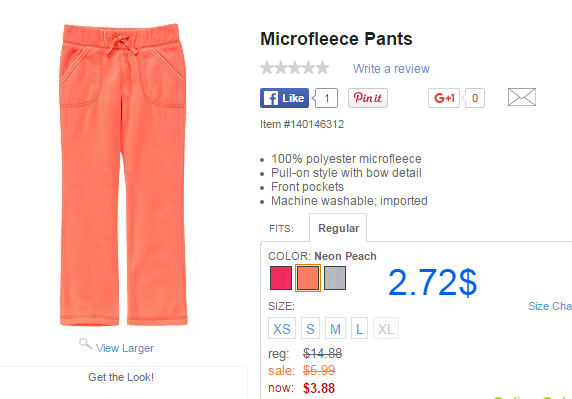
Task: Choose size M
Action: 335,328
